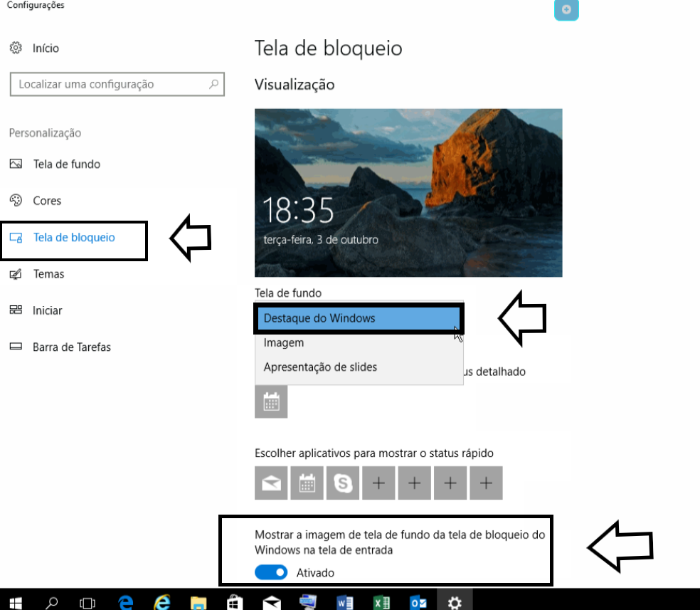Focus the 'Localizar uma configuração' search field
Image resolution: width=700 pixels, height=610 pixels.
pyautogui.click(x=117, y=84)
